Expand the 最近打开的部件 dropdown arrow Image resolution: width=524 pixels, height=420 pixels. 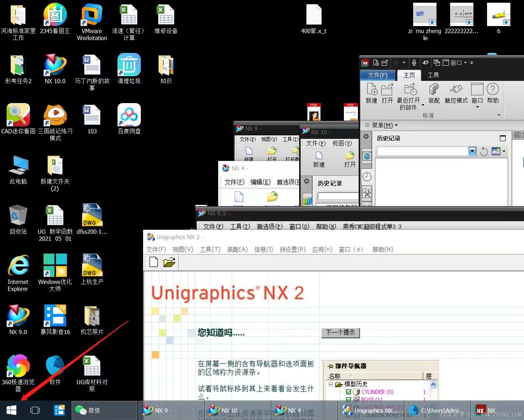pos(423,105)
